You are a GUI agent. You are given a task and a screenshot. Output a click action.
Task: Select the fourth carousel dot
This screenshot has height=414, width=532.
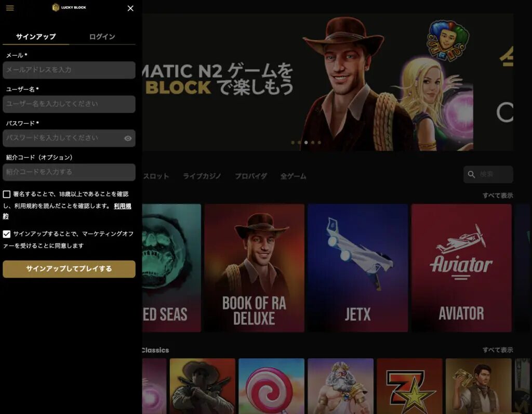coord(313,143)
